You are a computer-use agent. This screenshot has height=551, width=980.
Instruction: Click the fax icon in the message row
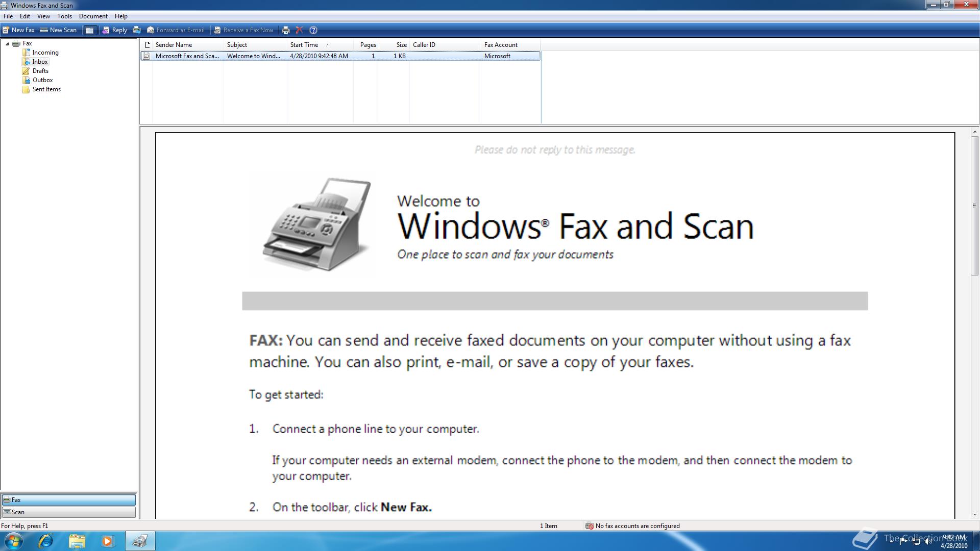tap(146, 56)
